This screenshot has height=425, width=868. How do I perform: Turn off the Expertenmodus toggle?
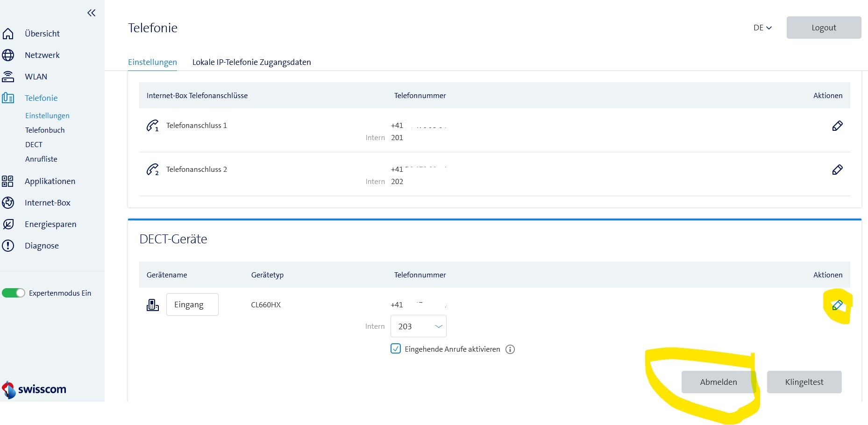coord(14,293)
